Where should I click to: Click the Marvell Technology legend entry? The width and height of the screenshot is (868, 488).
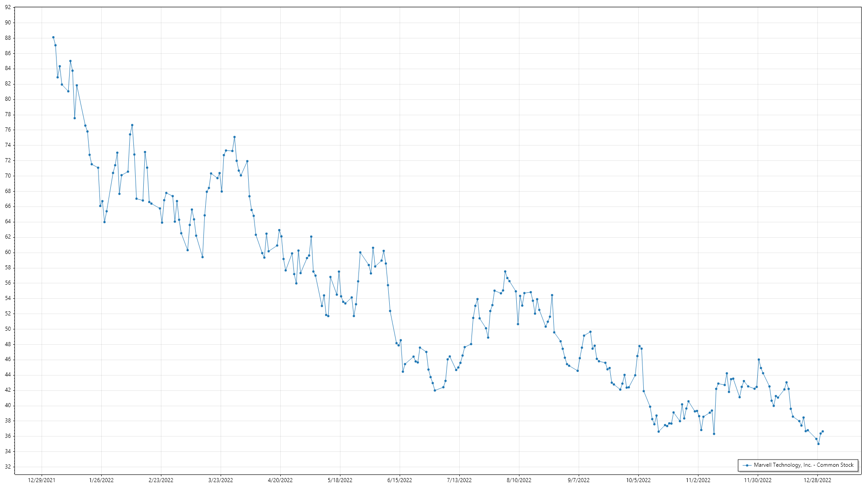coord(803,465)
